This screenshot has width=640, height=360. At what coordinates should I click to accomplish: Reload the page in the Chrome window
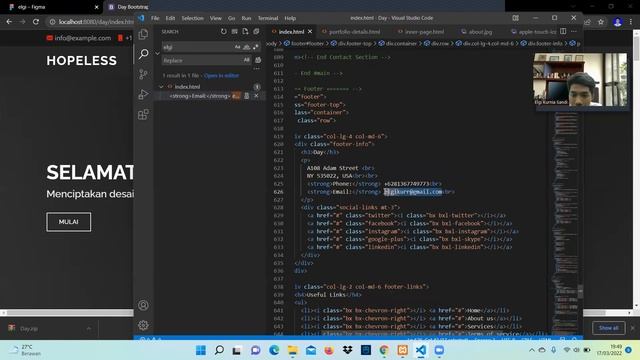(x=36, y=22)
